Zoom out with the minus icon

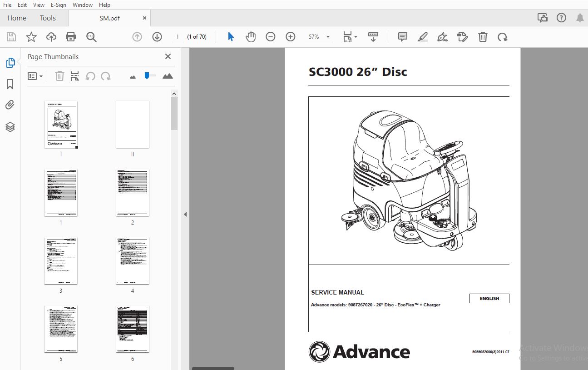[271, 37]
